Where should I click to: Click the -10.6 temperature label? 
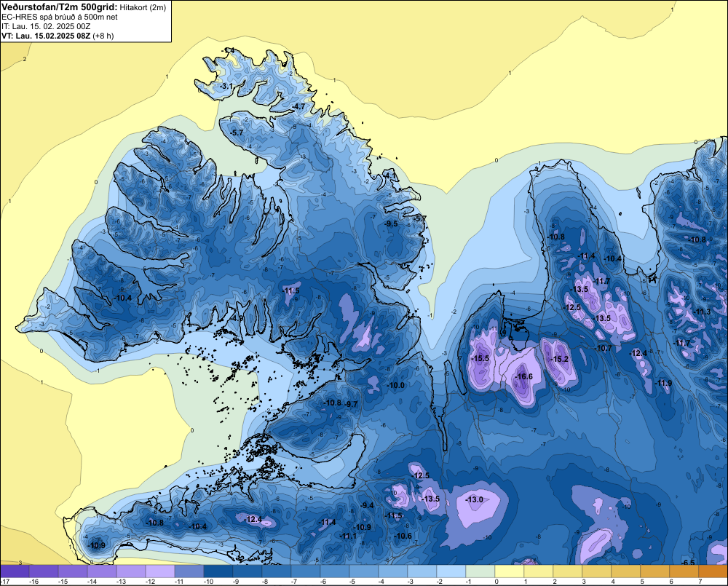click(x=403, y=536)
